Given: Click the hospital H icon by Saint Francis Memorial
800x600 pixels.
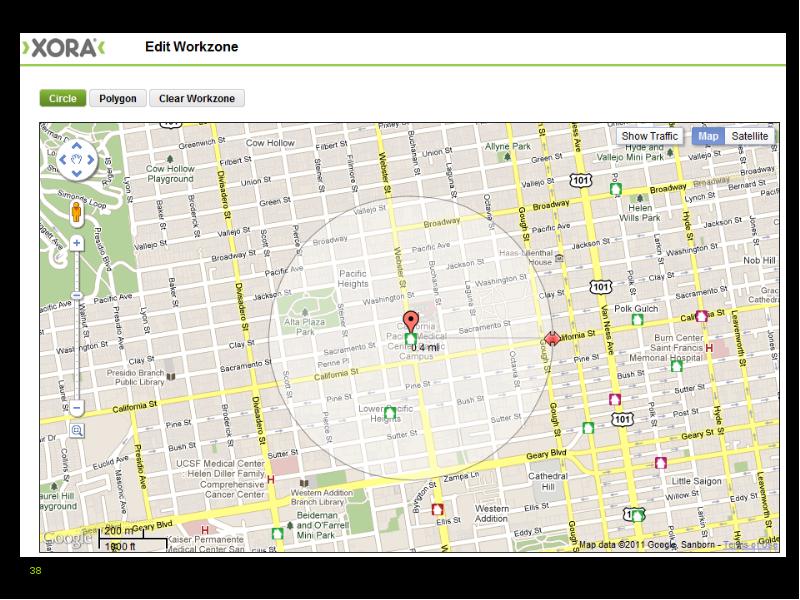Looking at the screenshot, I should 709,348.
